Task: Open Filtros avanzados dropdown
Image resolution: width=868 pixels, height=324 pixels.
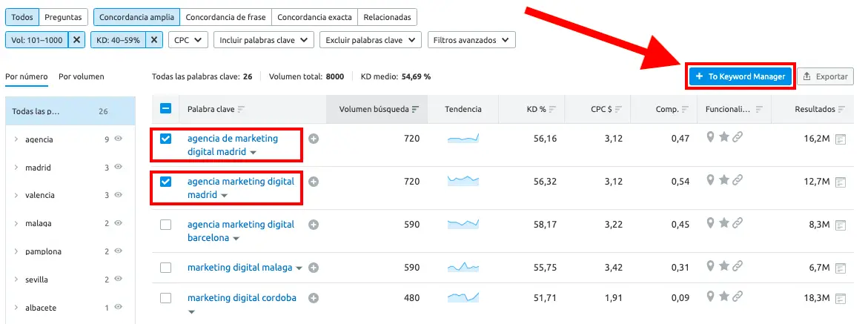Action: click(471, 40)
